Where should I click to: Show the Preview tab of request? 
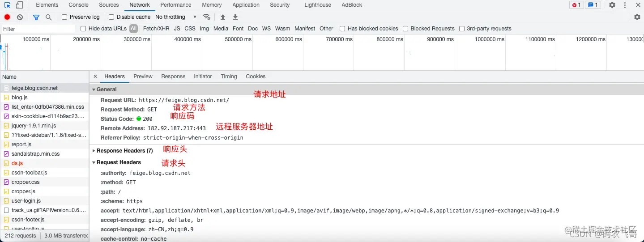(x=143, y=76)
